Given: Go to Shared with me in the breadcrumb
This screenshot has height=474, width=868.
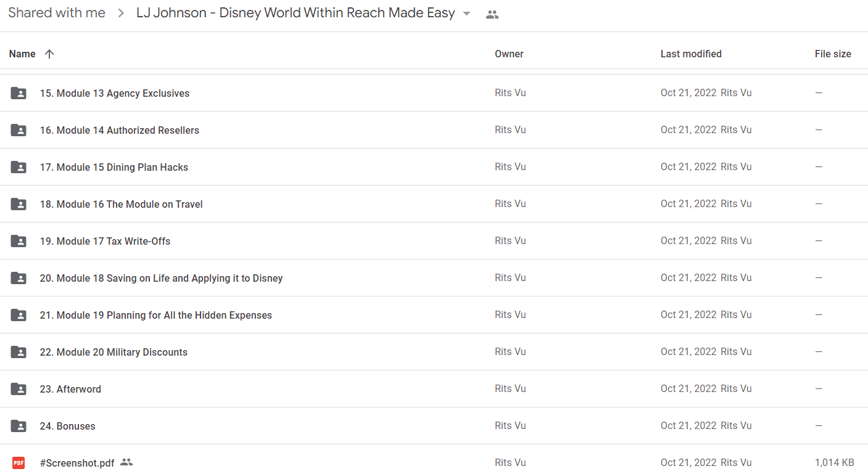Looking at the screenshot, I should click(57, 13).
